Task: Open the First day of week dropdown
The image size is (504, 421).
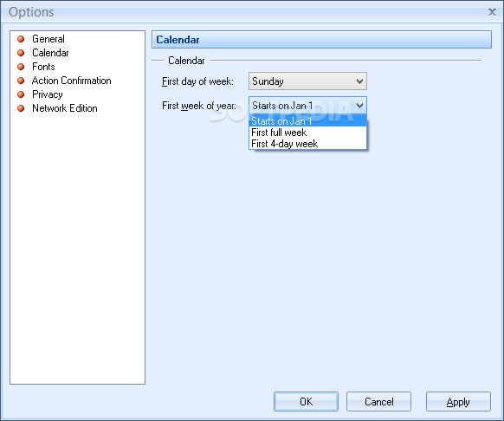Action: coord(307,81)
